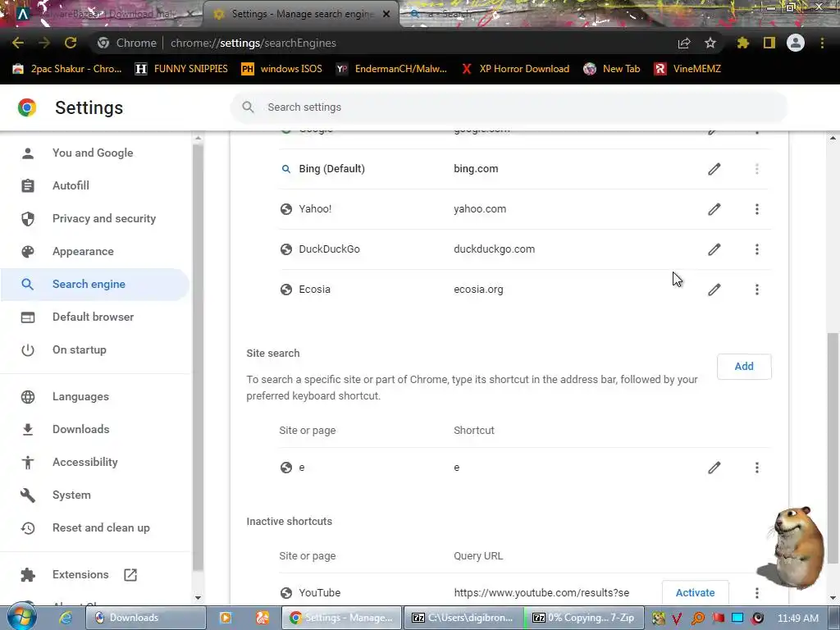
Task: Click the YouTube query URL text
Action: (541, 593)
